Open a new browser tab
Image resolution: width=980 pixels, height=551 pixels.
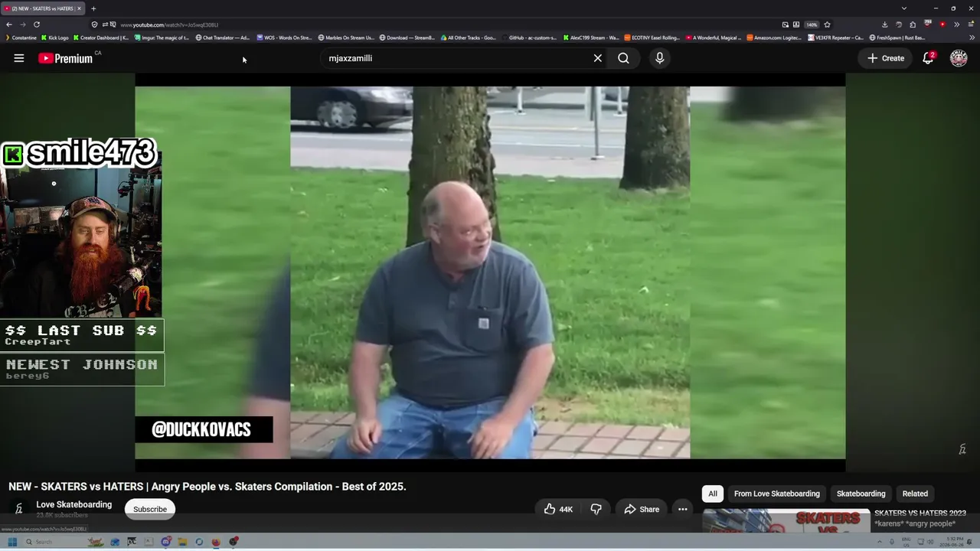click(x=93, y=8)
